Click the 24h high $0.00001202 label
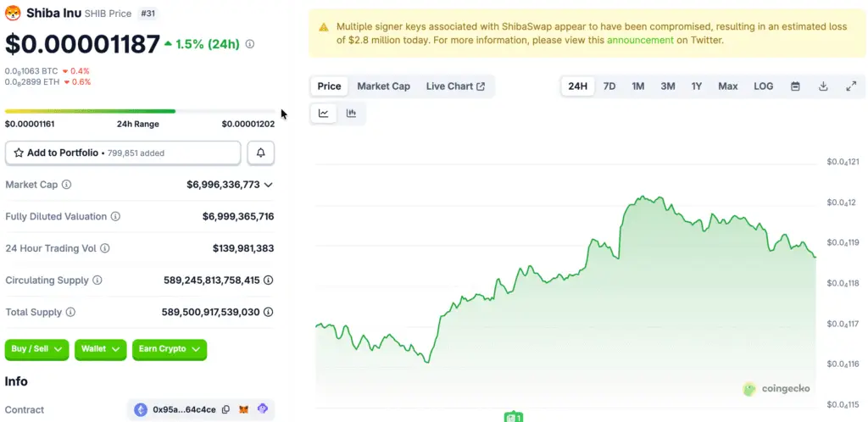The height and width of the screenshot is (422, 868). [248, 124]
